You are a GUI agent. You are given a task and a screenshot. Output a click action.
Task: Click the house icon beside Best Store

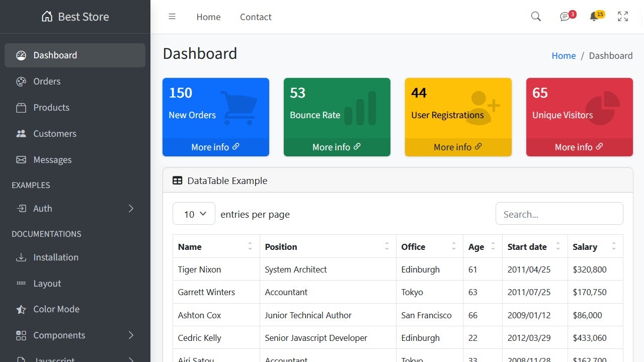tap(47, 17)
